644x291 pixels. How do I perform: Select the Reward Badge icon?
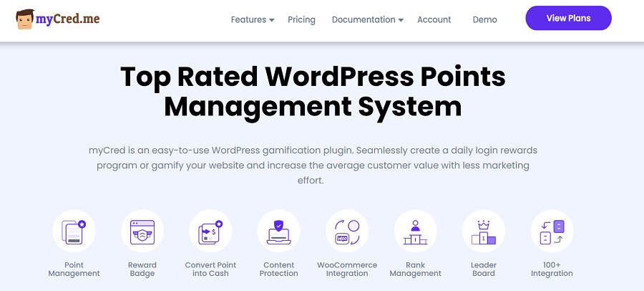point(142,231)
